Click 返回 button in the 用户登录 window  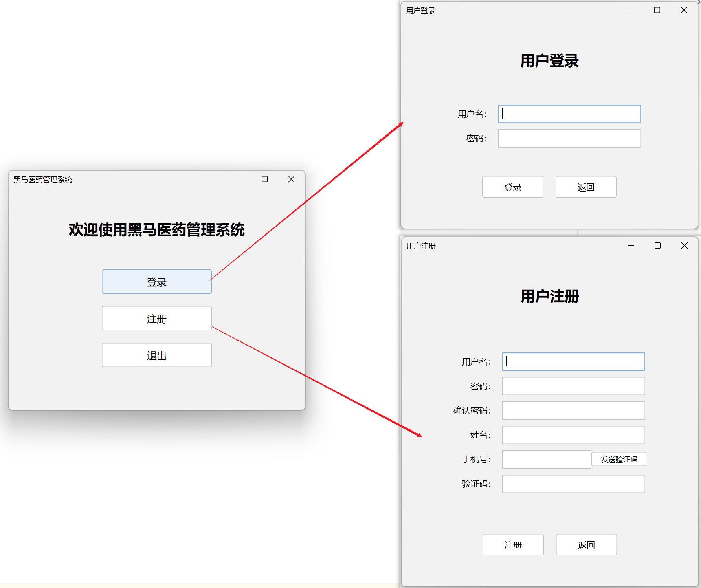pyautogui.click(x=586, y=187)
